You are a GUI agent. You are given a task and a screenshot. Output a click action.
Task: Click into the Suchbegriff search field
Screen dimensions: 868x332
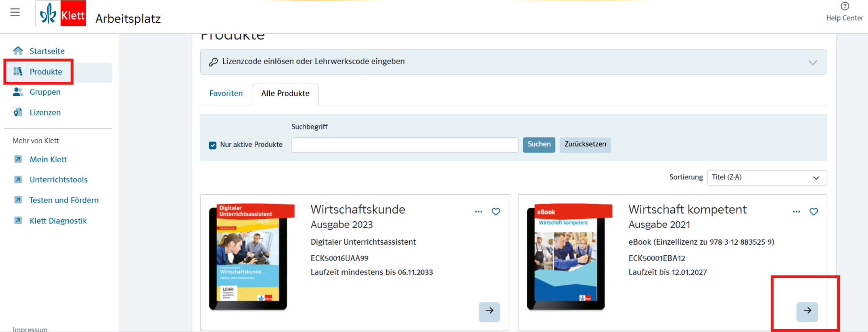(404, 145)
